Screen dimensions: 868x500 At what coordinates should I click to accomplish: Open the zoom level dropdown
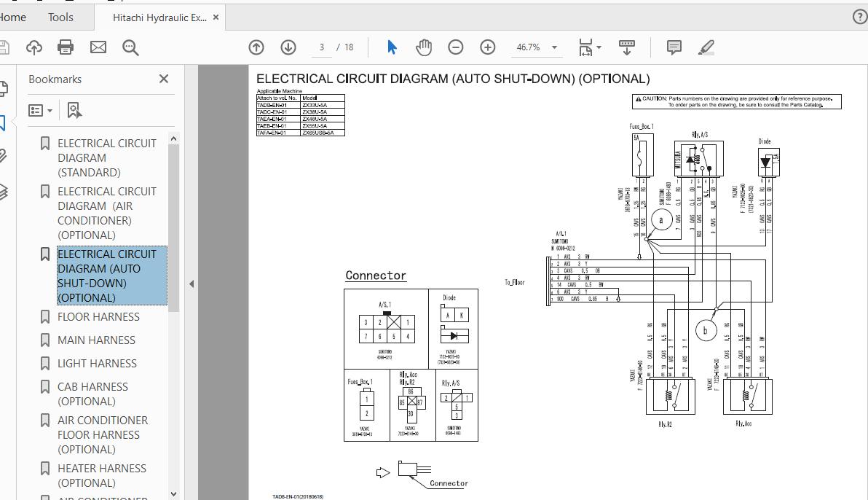pos(554,47)
